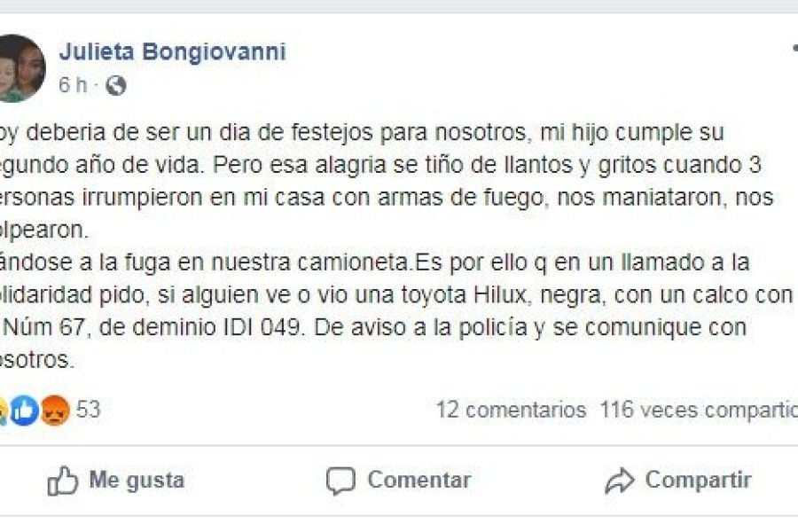Click the sad crying reaction icon

coord(3,411)
